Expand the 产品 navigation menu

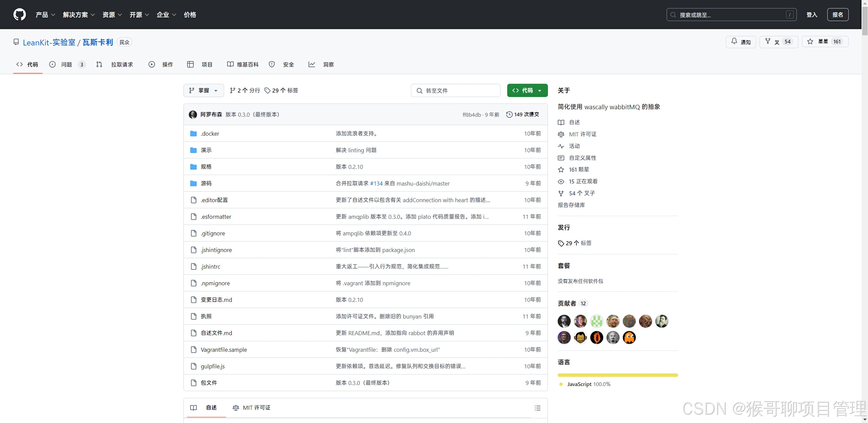(x=45, y=15)
